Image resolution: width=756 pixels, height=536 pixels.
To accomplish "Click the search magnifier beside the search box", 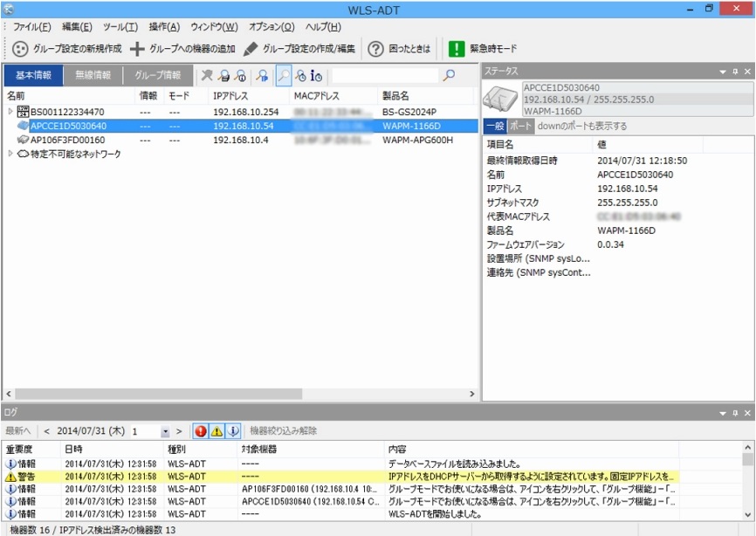I will click(449, 75).
